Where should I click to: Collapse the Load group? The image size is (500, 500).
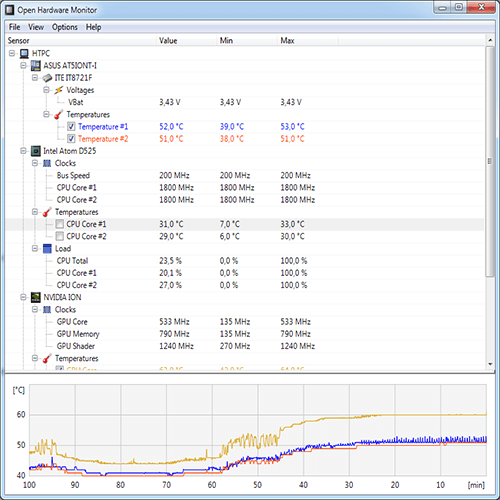pos(35,248)
